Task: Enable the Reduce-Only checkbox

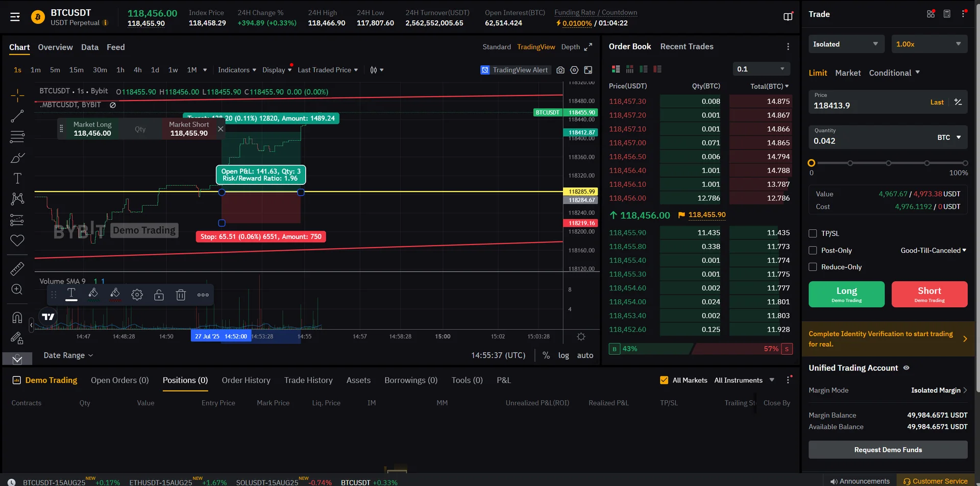Action: pyautogui.click(x=813, y=267)
